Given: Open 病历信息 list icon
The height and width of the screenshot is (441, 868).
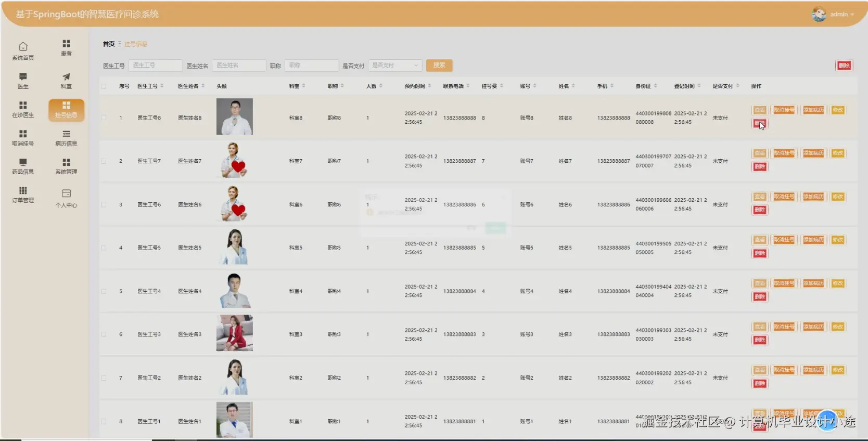Looking at the screenshot, I should [x=66, y=134].
